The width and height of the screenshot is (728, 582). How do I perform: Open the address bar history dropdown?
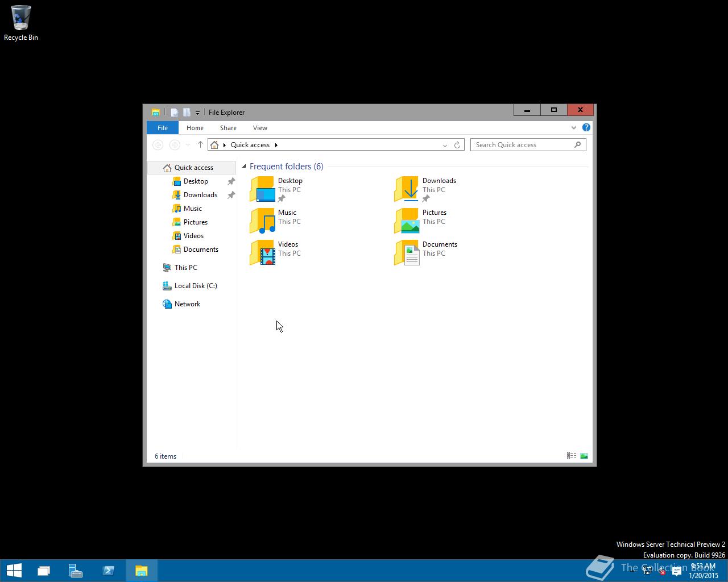[445, 145]
